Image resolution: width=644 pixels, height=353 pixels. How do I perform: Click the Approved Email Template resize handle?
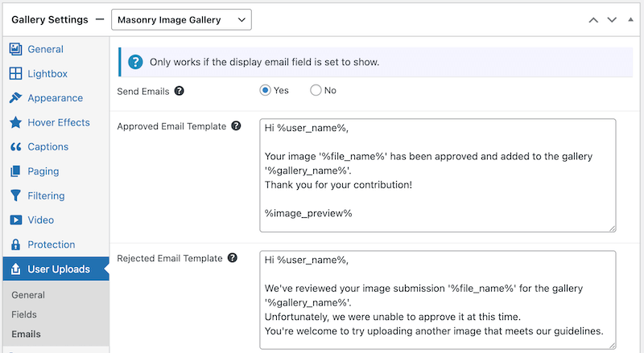pyautogui.click(x=613, y=228)
